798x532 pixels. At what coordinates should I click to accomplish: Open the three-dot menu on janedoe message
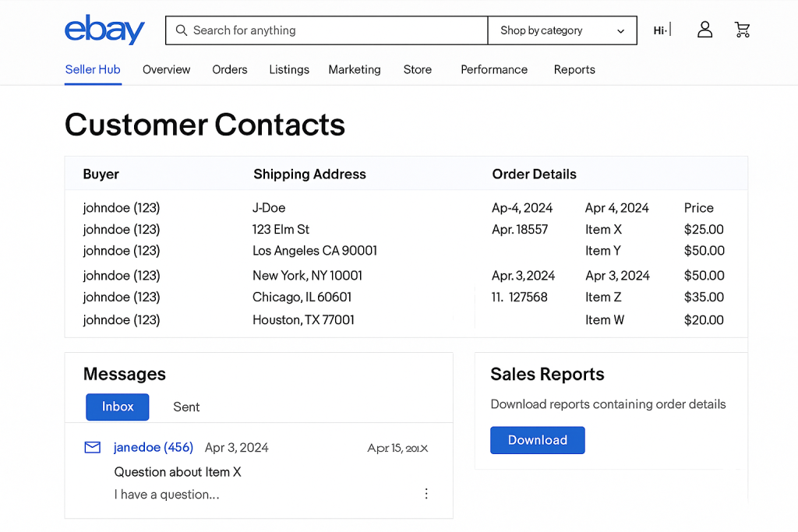pyautogui.click(x=426, y=494)
